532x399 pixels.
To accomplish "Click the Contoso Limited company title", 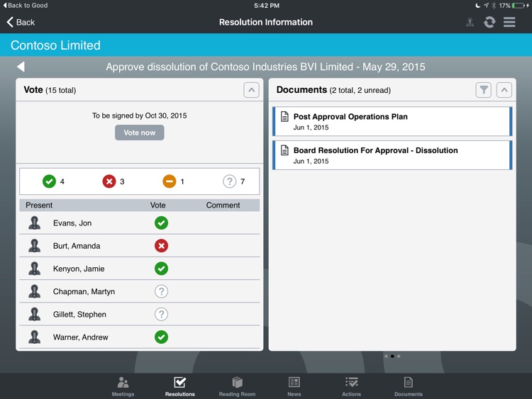I will (x=55, y=45).
